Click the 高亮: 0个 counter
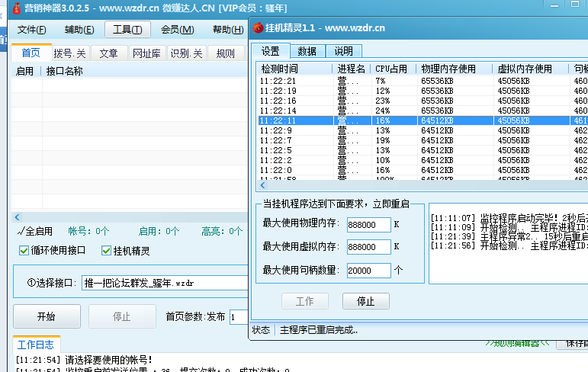 222,232
